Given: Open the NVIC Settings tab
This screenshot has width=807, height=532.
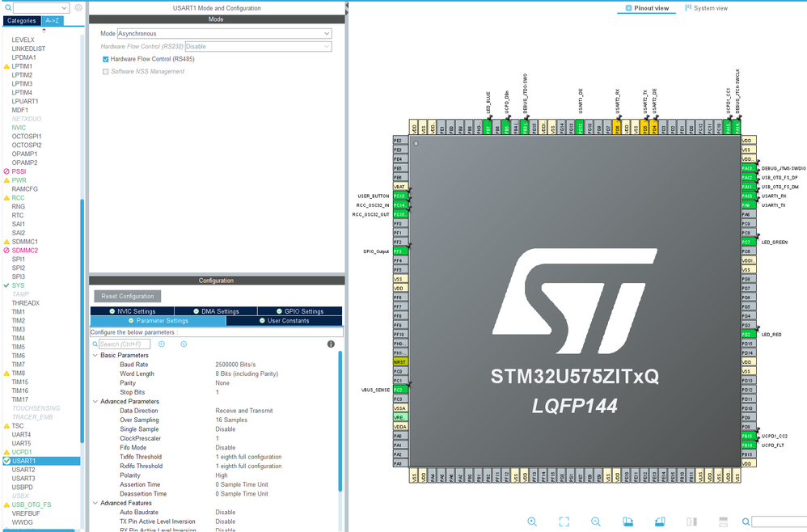Looking at the screenshot, I should (133, 311).
